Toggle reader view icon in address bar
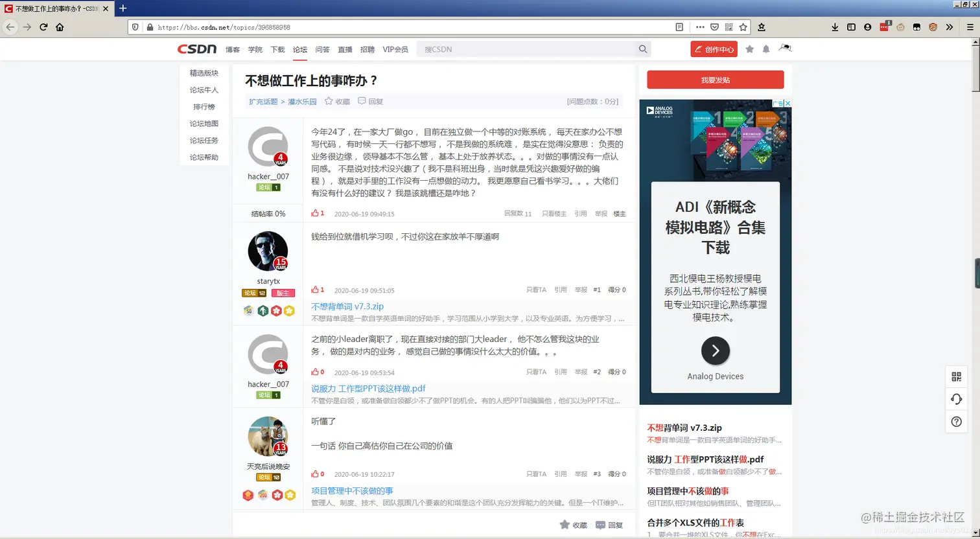The image size is (980, 539). tap(679, 27)
